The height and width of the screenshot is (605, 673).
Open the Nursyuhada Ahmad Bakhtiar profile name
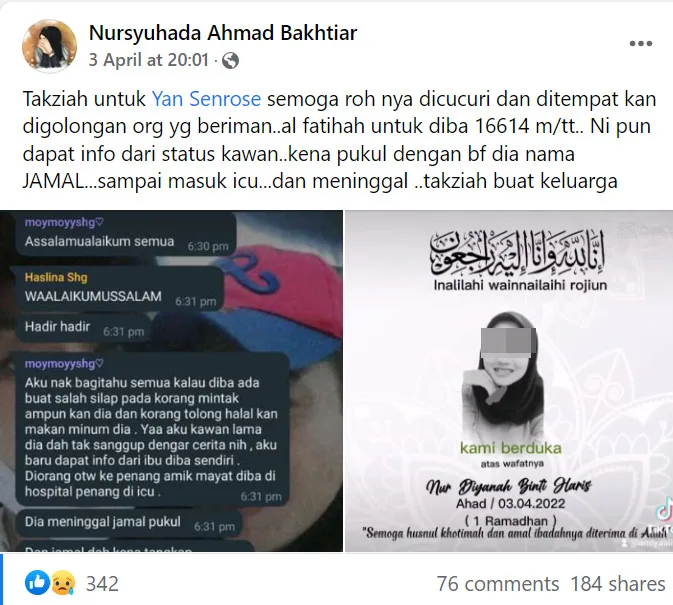(x=223, y=33)
